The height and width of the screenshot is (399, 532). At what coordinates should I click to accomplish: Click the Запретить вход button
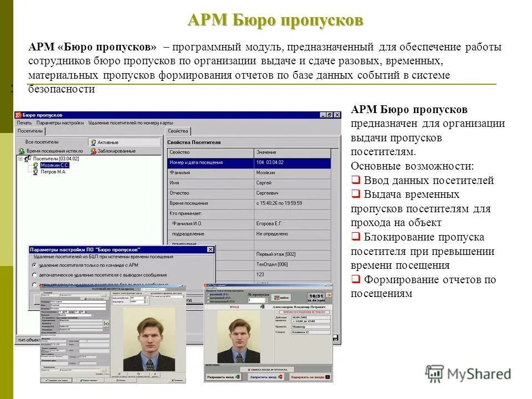[267, 377]
